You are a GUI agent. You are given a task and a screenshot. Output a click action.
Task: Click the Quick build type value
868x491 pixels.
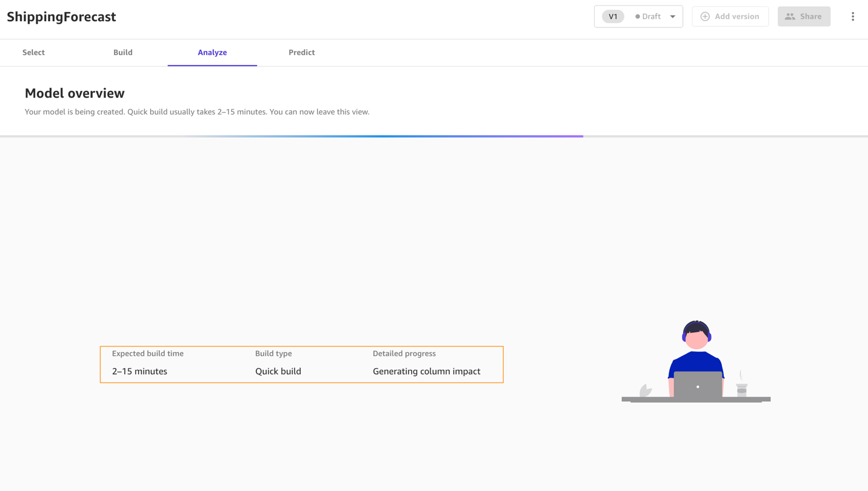point(278,372)
